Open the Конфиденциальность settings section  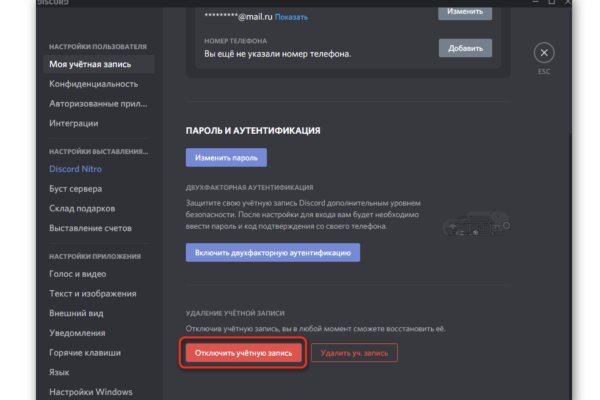point(94,84)
